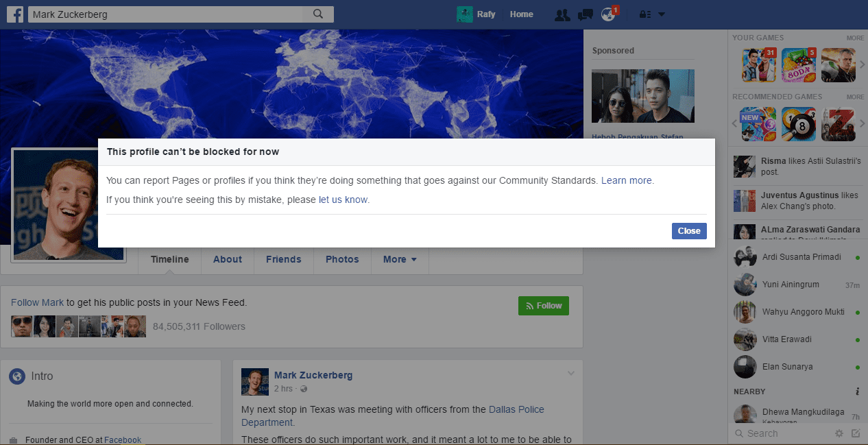Open the first game icon in Your Games
868x445 pixels.
(x=759, y=65)
